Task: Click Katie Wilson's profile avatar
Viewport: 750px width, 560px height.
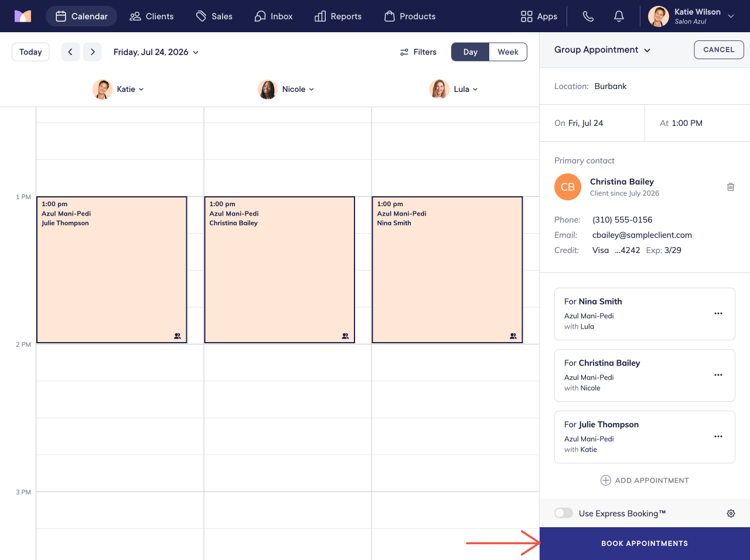Action: (659, 16)
